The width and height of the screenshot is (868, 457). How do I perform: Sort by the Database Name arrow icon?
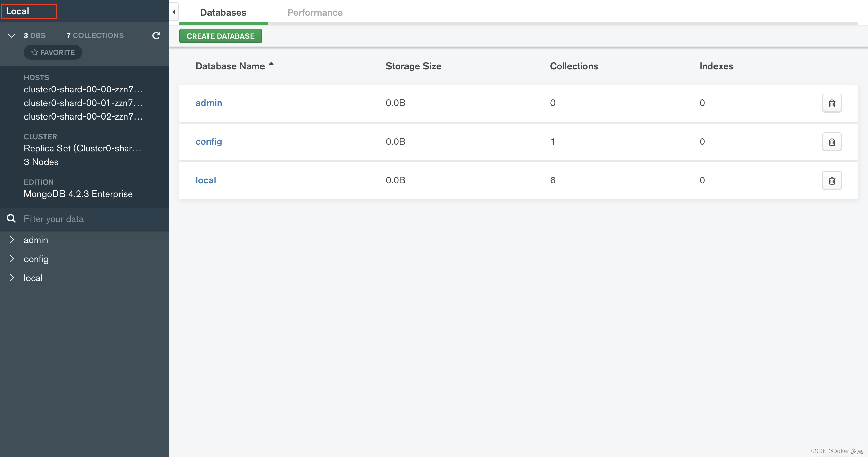point(271,64)
